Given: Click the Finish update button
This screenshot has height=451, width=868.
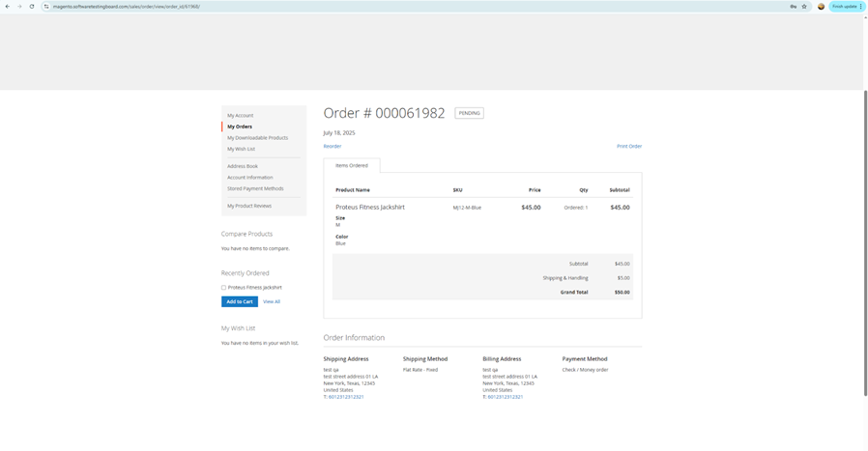Looking at the screenshot, I should pos(845,7).
